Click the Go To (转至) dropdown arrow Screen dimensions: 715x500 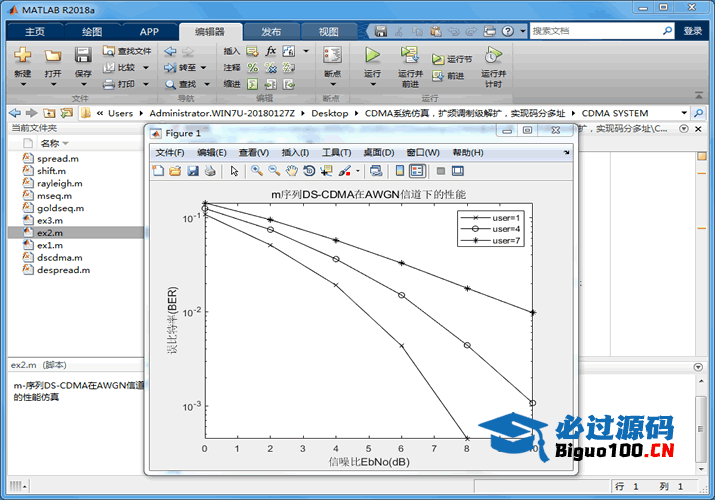203,67
